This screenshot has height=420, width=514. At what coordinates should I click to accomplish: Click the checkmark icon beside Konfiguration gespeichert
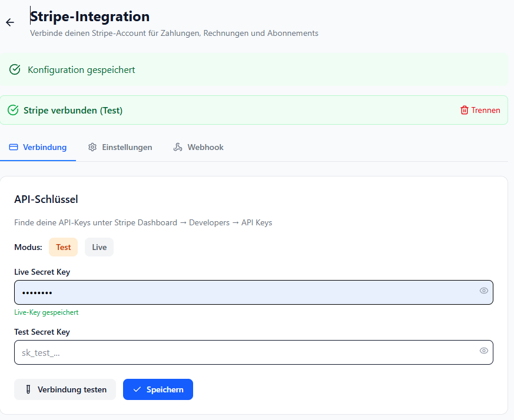click(15, 69)
